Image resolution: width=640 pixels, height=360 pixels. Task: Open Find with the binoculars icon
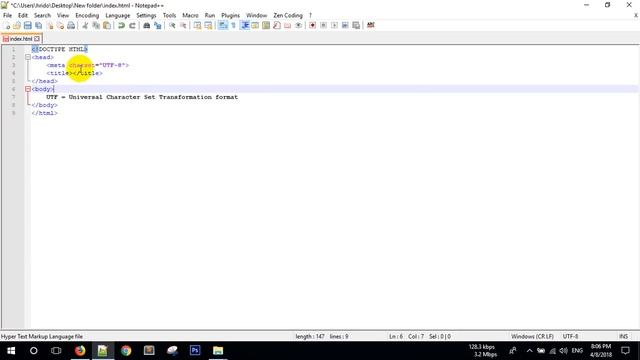click(147, 25)
